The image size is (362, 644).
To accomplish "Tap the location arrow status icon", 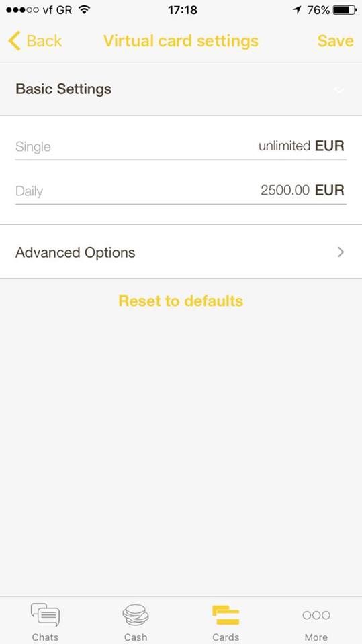I will [297, 10].
